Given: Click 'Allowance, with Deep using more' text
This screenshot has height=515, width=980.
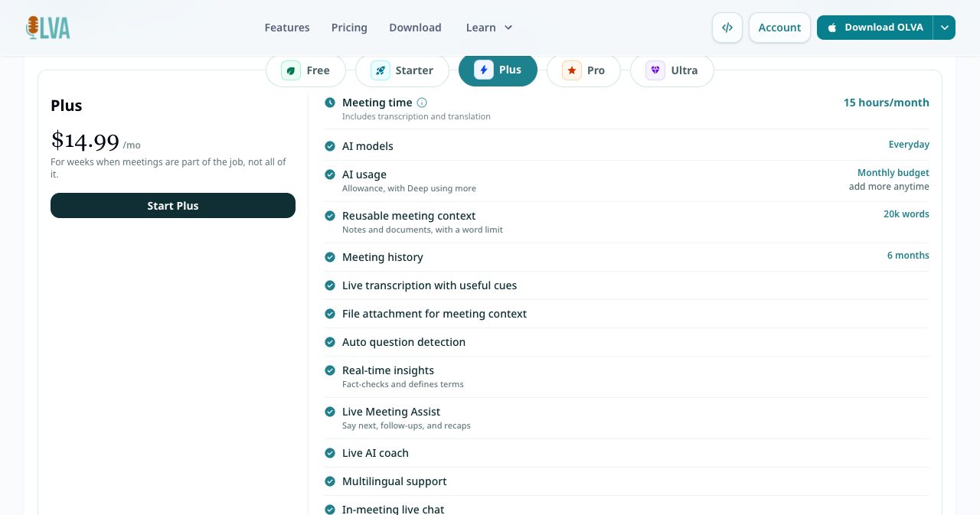Looking at the screenshot, I should point(409,188).
